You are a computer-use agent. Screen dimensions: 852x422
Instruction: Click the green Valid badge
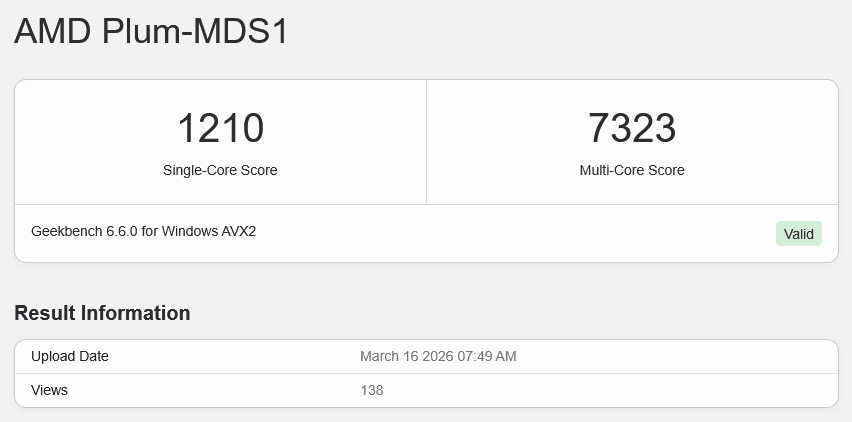coord(798,234)
